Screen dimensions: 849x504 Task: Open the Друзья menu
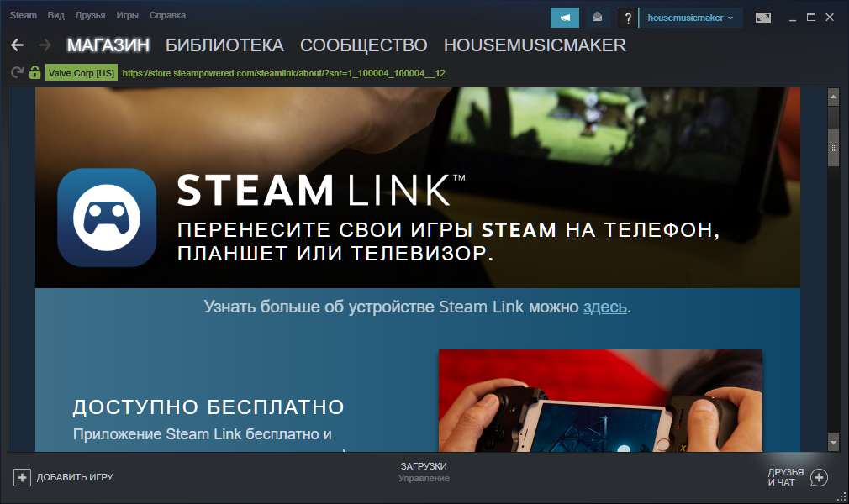[90, 15]
